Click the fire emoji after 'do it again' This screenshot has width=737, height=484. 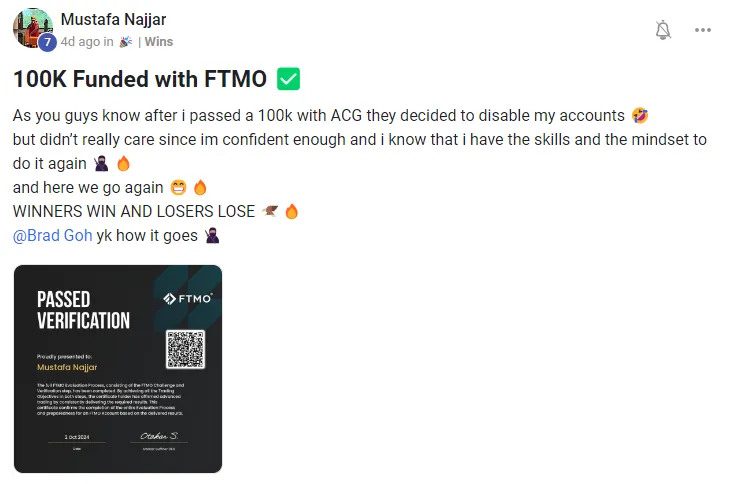pyautogui.click(x=123, y=164)
